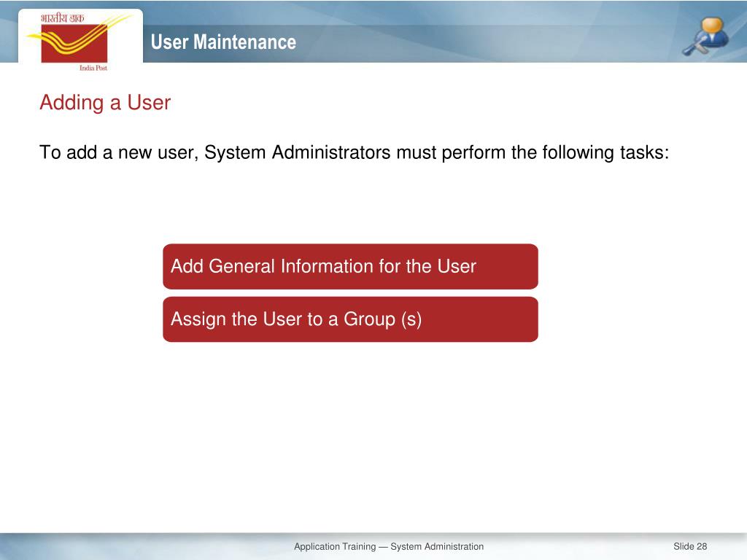Screen dimensions: 747x560
Task: Click the User Maintenance title text
Action: pyautogui.click(x=223, y=42)
